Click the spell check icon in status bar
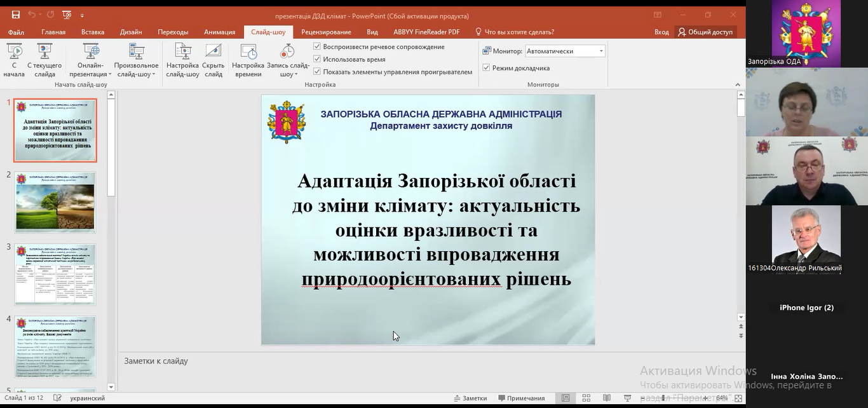 click(x=57, y=398)
